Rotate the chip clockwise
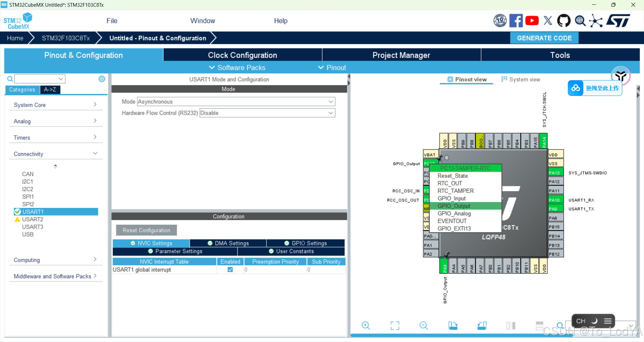The height and width of the screenshot is (342, 644). (453, 325)
